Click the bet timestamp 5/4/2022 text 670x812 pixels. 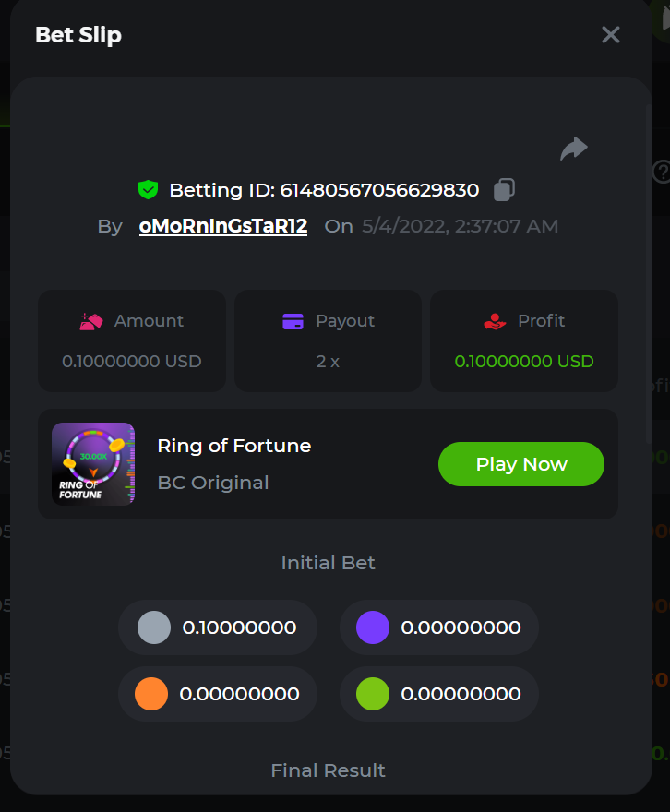tap(460, 226)
